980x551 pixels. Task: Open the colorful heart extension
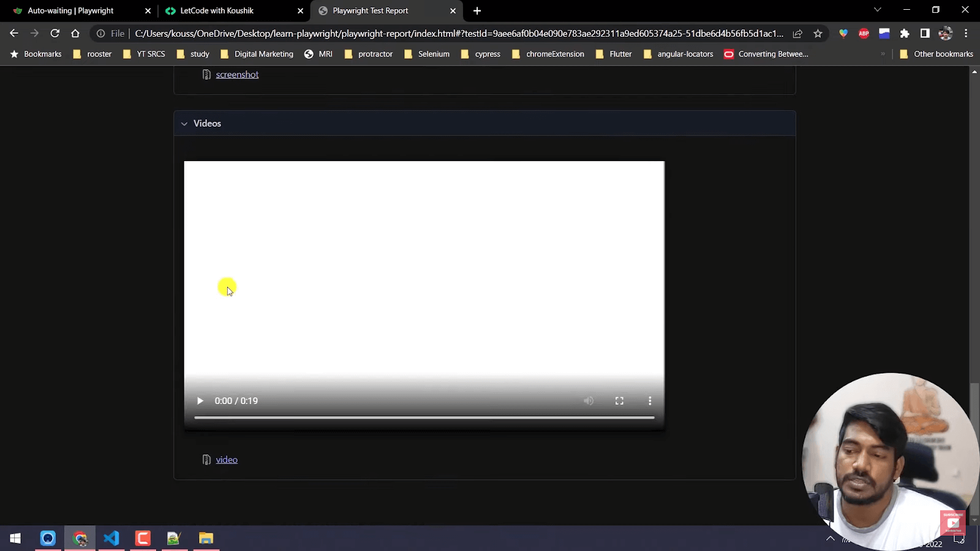tap(843, 34)
